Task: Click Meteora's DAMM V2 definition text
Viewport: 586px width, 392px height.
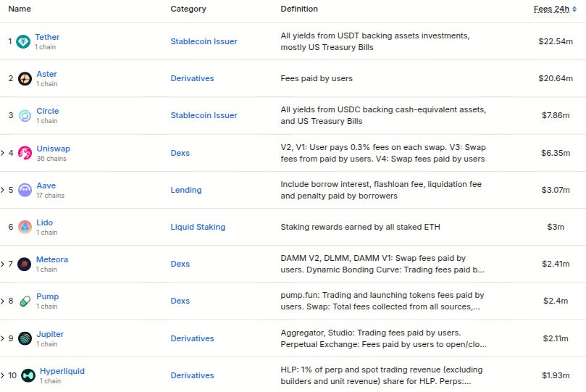Action: (x=382, y=264)
